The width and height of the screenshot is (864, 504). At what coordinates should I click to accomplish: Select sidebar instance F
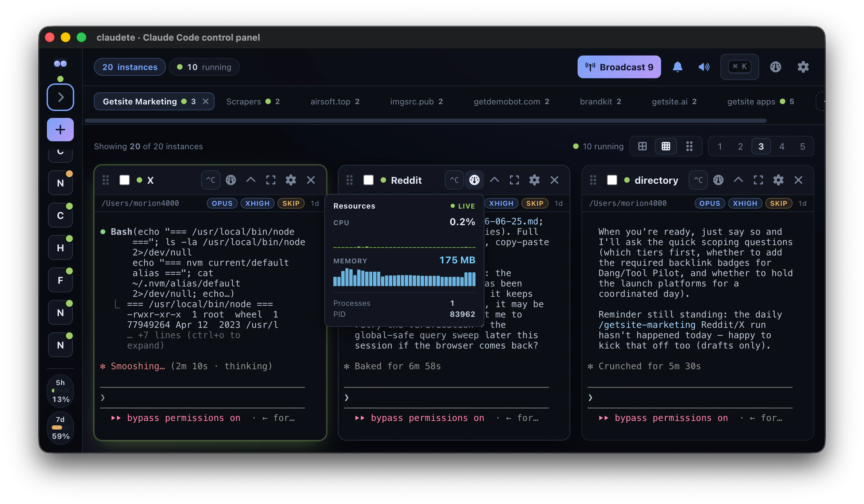pyautogui.click(x=60, y=280)
